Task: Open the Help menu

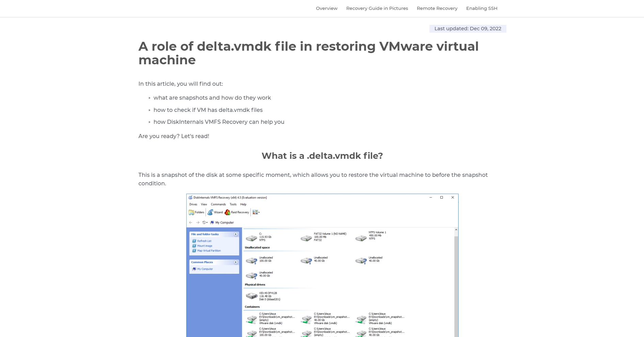Action: coord(243,204)
